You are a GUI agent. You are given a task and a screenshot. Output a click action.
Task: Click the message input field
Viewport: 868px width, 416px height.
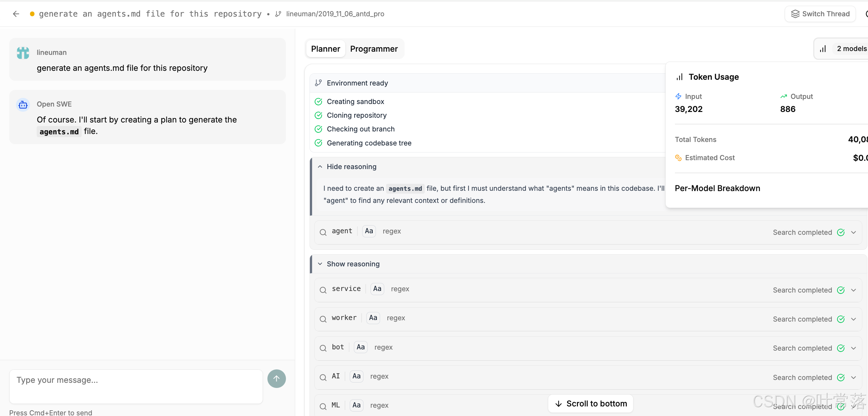point(136,386)
